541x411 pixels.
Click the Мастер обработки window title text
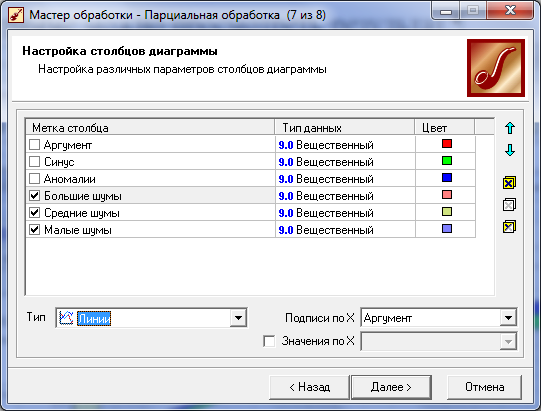177,15
